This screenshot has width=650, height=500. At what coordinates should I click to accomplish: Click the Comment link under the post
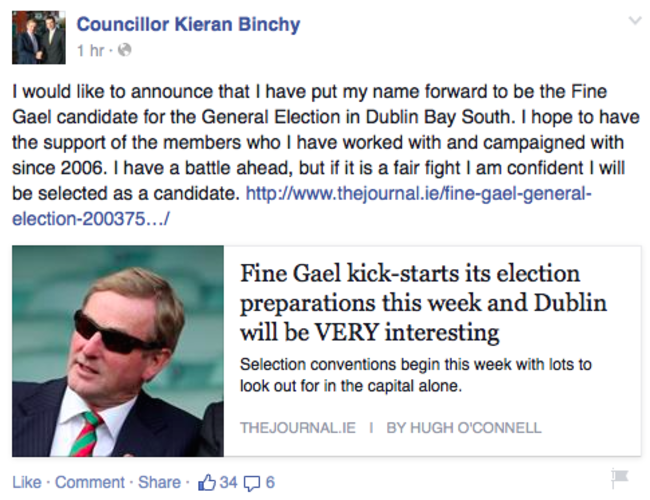pyautogui.click(x=89, y=482)
